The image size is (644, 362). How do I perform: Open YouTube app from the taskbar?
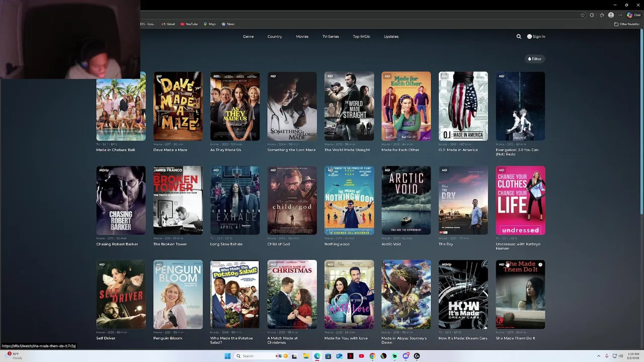coord(361,356)
